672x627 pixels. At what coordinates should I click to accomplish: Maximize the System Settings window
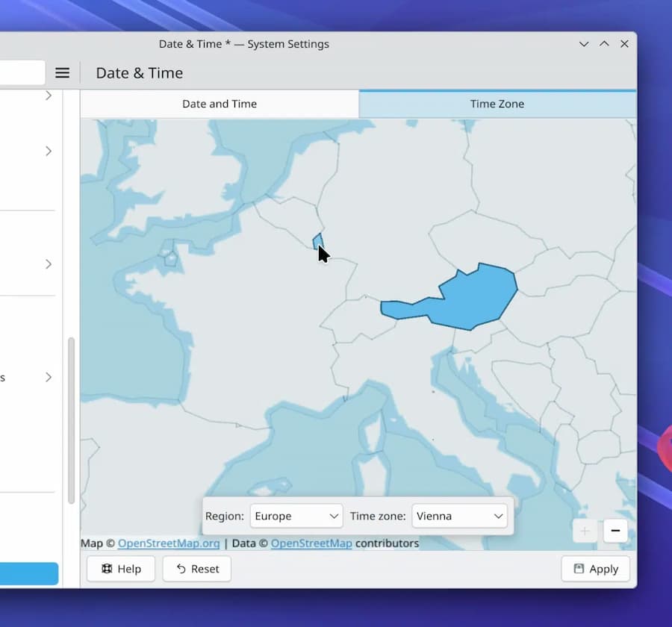(604, 44)
